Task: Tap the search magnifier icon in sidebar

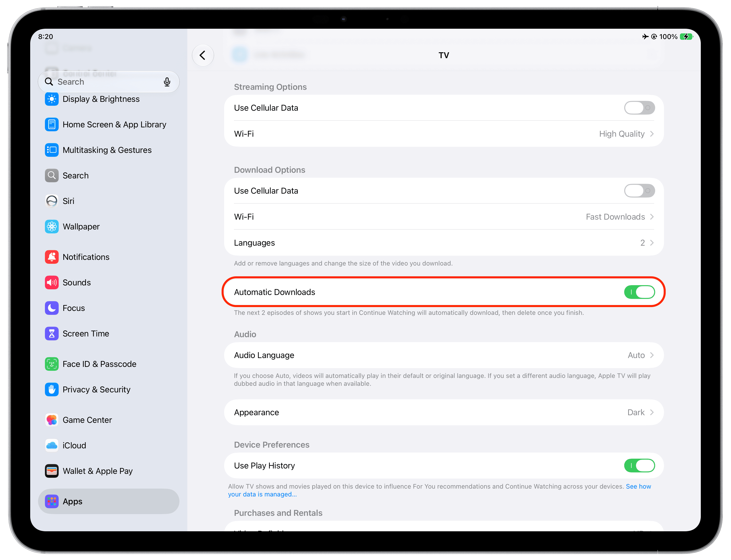Action: pos(49,82)
